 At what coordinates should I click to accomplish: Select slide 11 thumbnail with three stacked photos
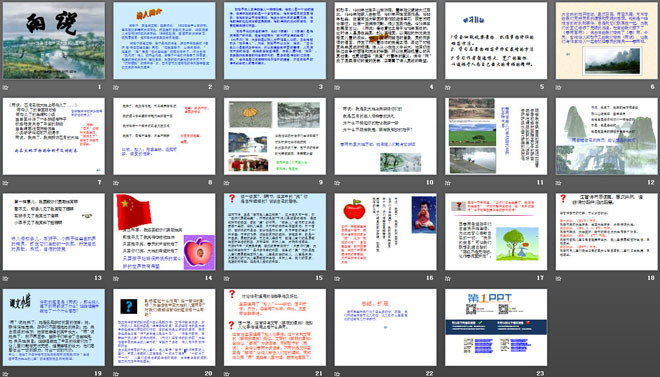[x=496, y=136]
